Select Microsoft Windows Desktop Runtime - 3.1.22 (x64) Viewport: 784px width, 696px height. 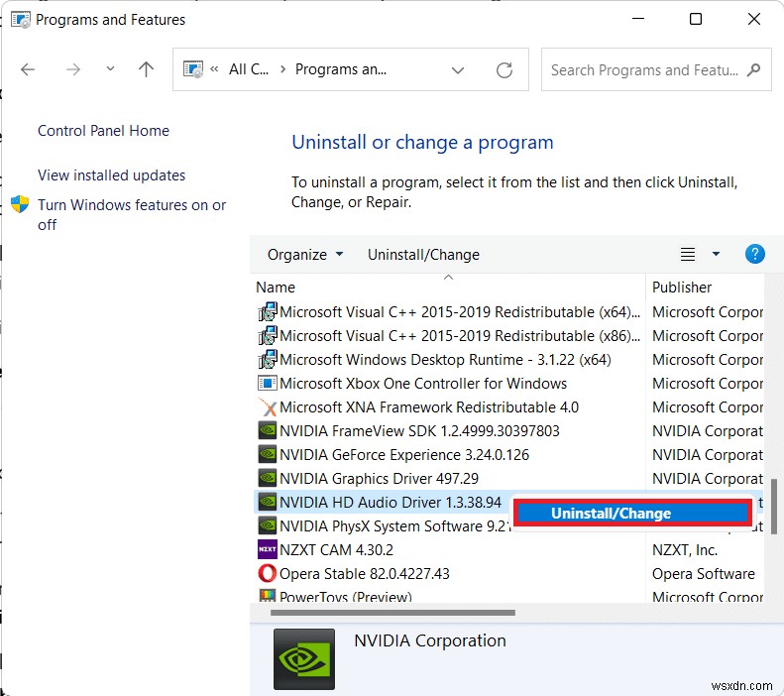[x=445, y=360]
